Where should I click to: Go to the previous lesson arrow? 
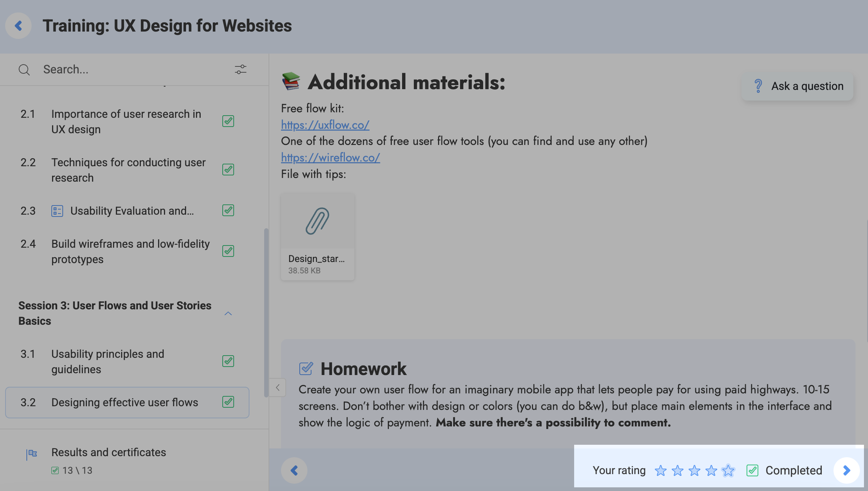pyautogui.click(x=294, y=470)
